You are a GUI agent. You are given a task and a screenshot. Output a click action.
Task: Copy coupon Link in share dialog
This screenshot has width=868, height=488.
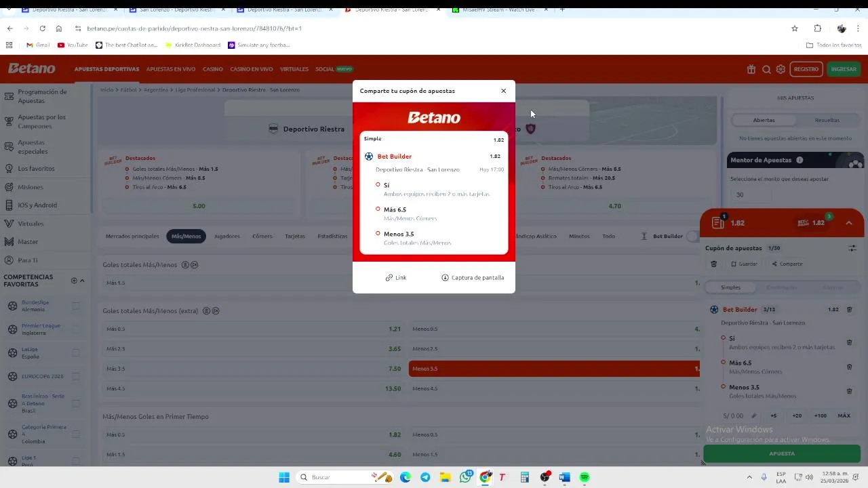(396, 278)
